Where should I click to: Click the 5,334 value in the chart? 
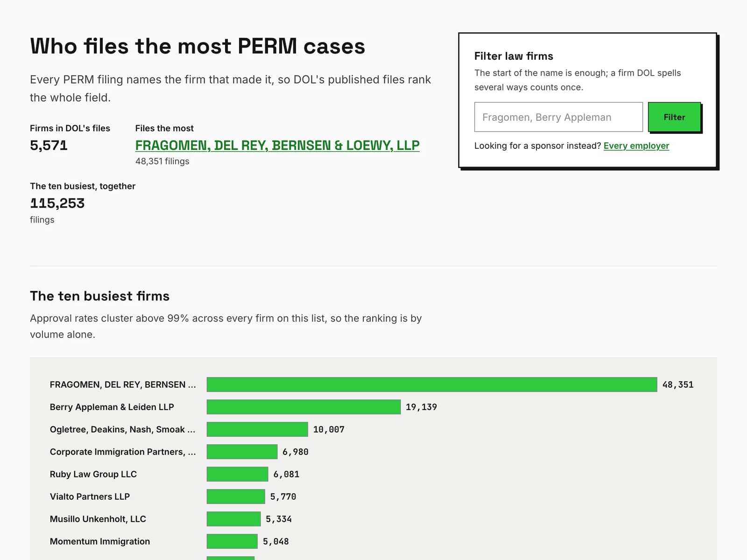pos(279,519)
